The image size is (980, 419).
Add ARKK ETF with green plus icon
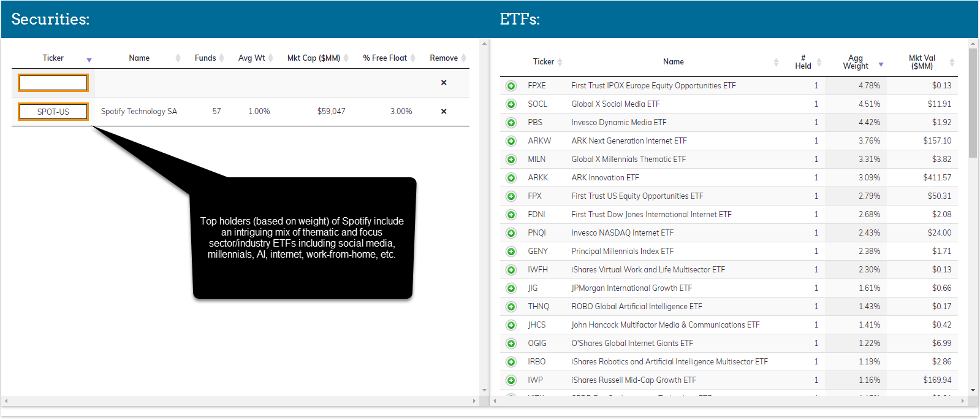(x=511, y=178)
